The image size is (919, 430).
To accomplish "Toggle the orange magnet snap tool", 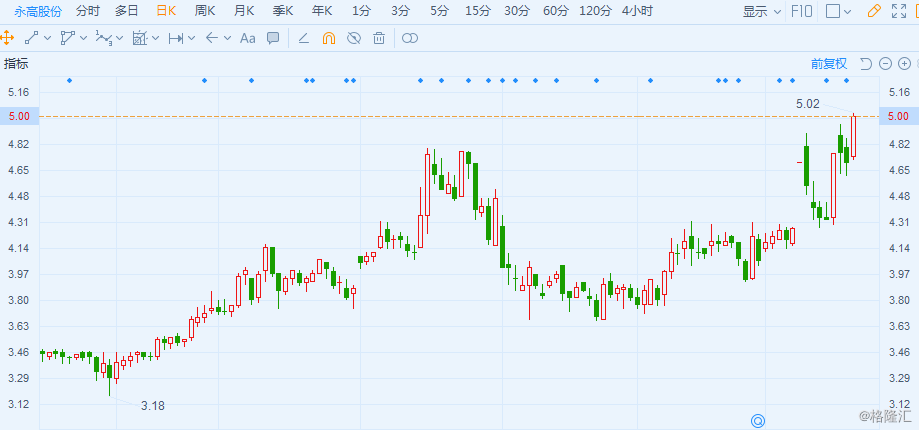I will tap(329, 39).
